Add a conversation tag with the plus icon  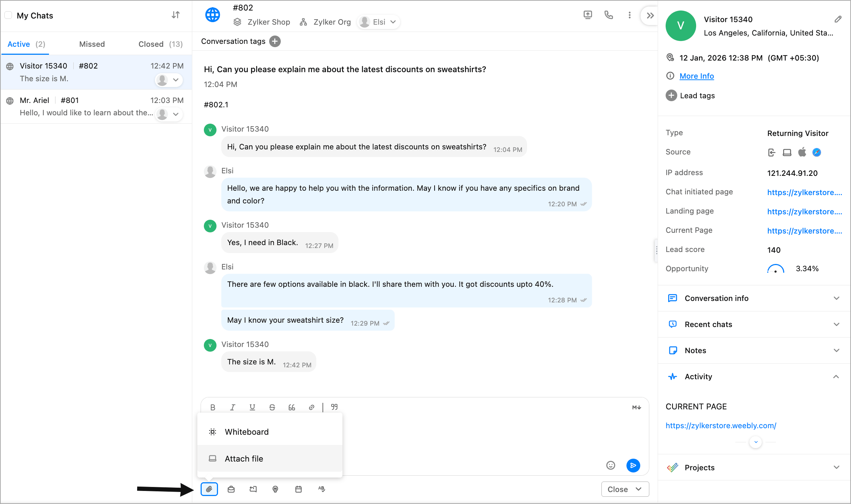coord(275,41)
